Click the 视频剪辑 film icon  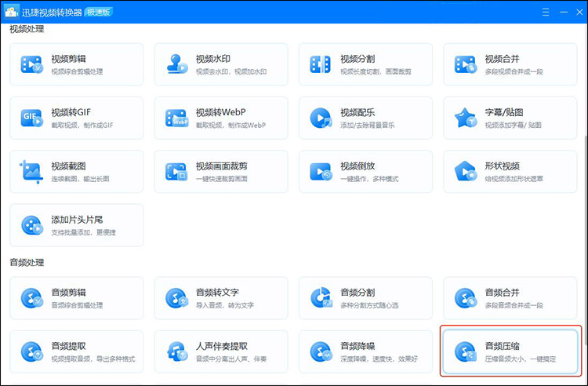point(31,64)
